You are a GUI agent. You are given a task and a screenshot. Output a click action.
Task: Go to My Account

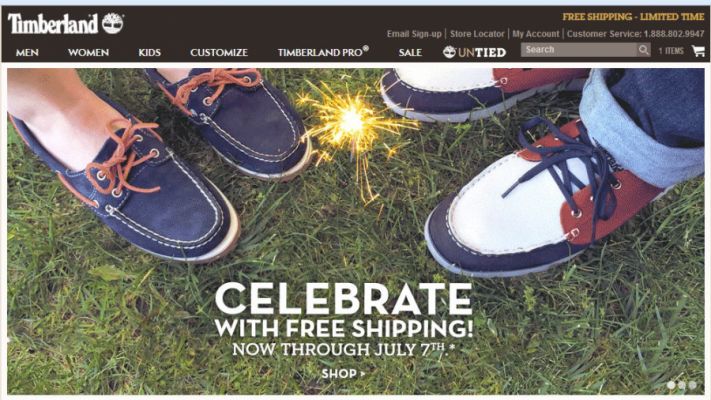pos(536,34)
